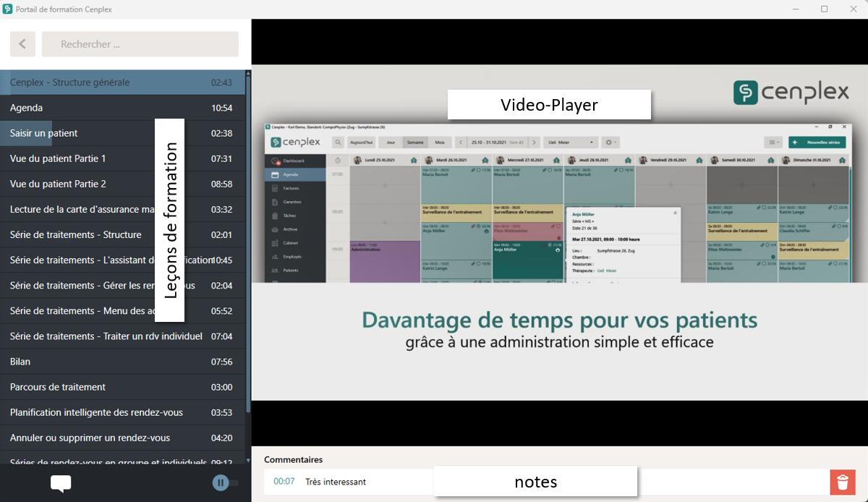Click the Cenplex video playback area

point(559,234)
